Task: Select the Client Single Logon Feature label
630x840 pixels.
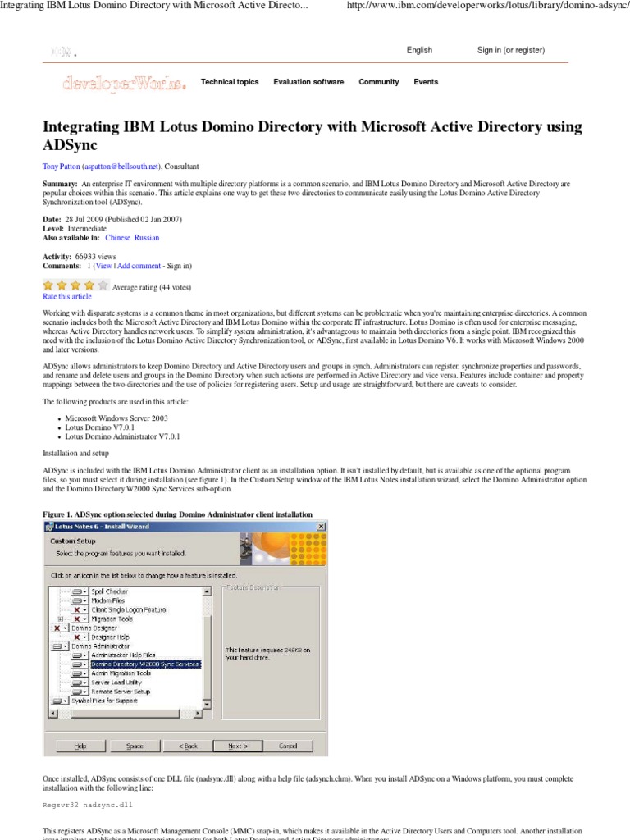Action: click(129, 609)
